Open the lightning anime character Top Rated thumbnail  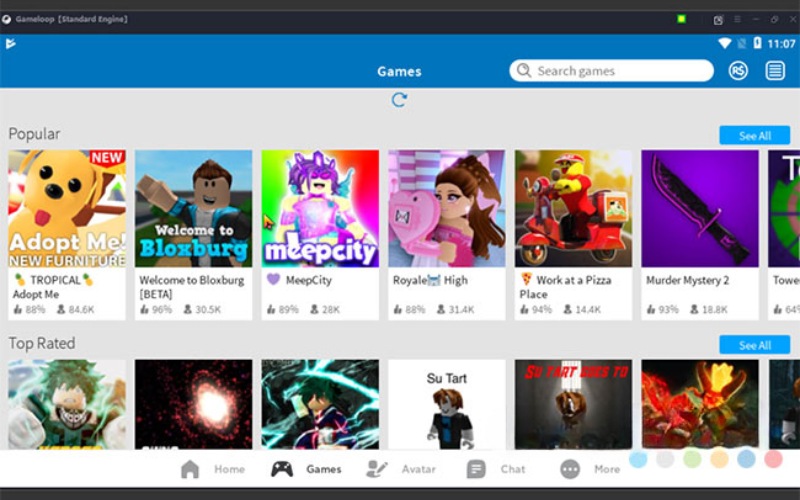click(320, 404)
